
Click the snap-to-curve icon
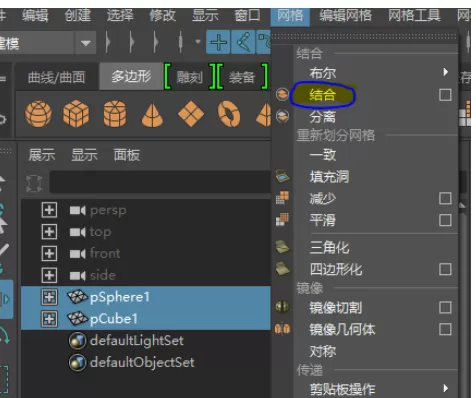click(243, 42)
